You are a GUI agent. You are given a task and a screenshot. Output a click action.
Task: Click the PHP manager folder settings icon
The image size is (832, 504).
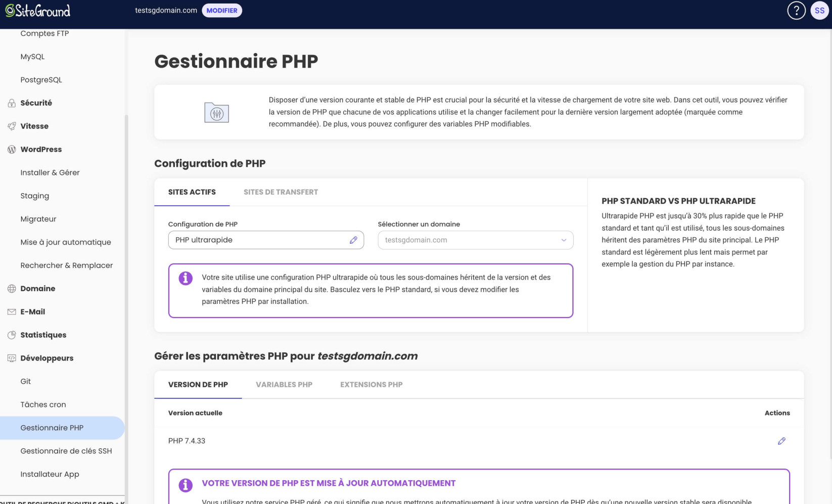(x=216, y=112)
